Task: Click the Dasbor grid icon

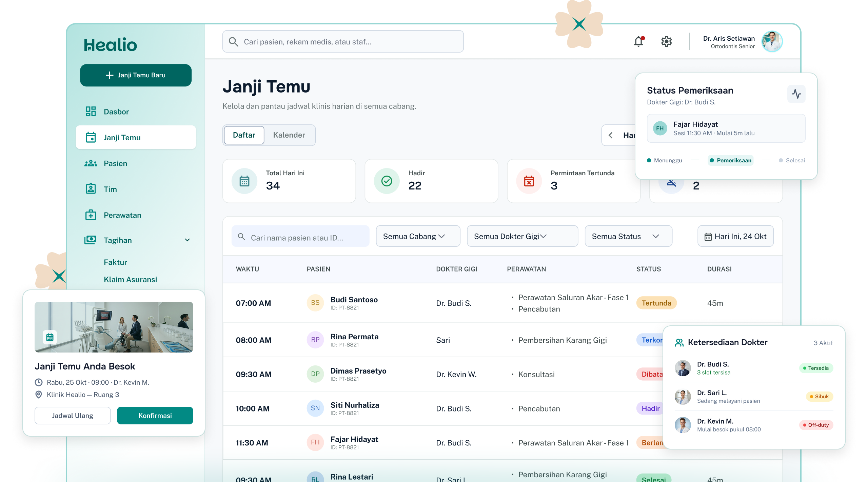Action: click(91, 112)
